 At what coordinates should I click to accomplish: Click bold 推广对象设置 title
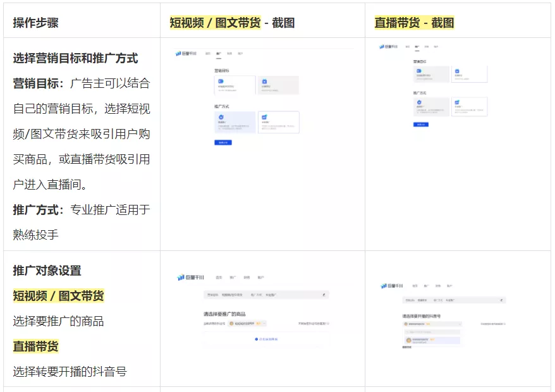coord(47,271)
